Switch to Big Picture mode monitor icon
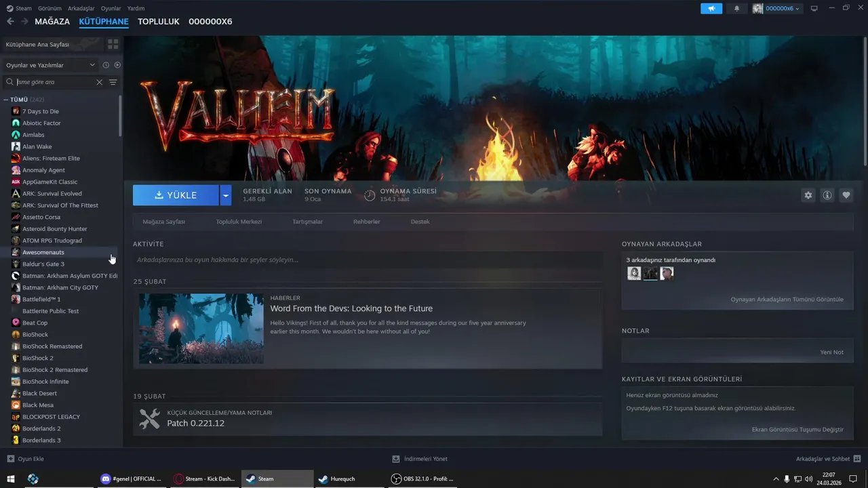Viewport: 868px width, 488px height. tap(814, 8)
